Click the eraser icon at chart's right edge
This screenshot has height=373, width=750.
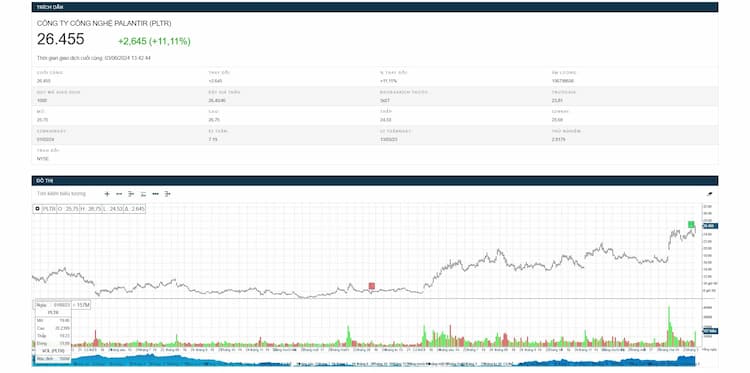tap(709, 194)
